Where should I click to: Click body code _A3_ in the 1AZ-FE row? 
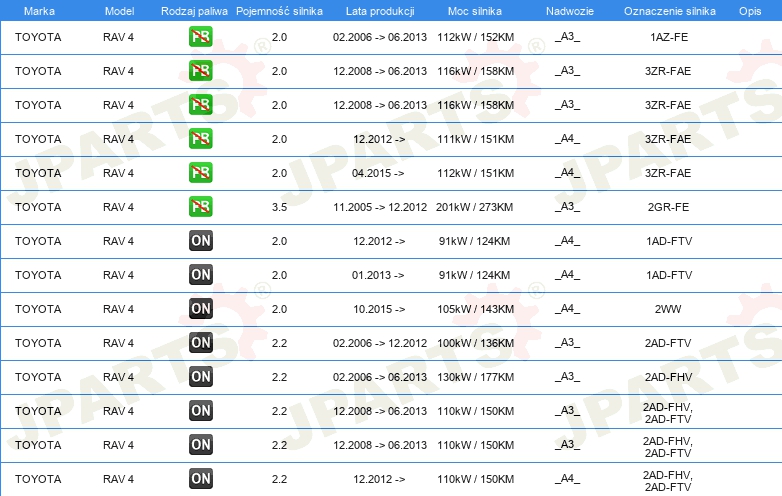[x=568, y=37]
